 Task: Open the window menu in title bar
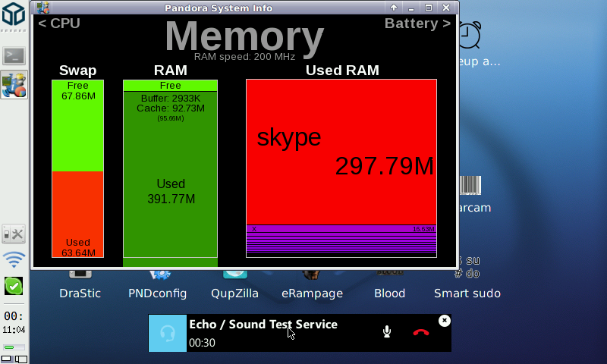click(42, 8)
